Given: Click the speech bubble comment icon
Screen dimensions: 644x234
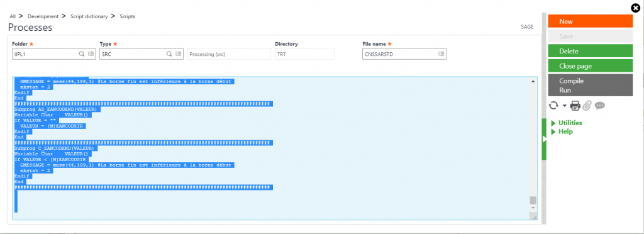Looking at the screenshot, I should (x=599, y=106).
